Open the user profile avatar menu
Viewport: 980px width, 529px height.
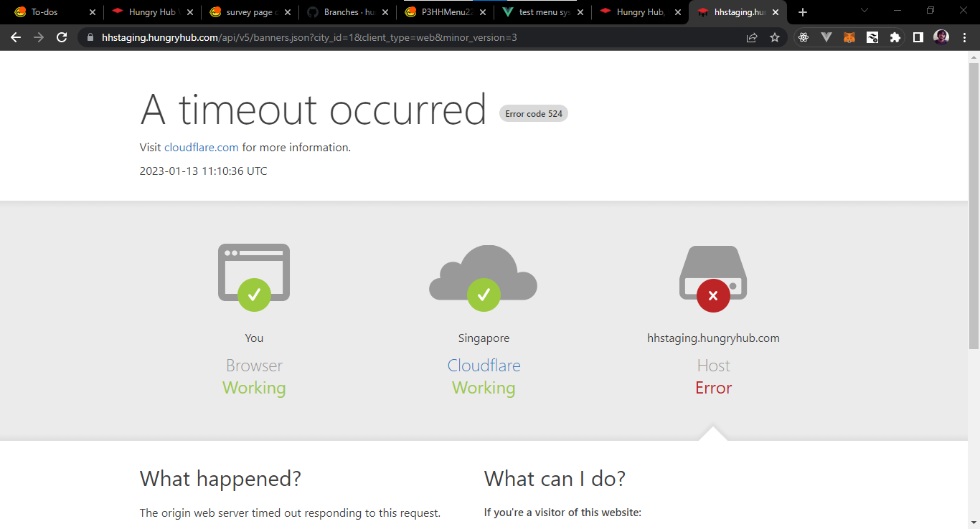(x=941, y=37)
